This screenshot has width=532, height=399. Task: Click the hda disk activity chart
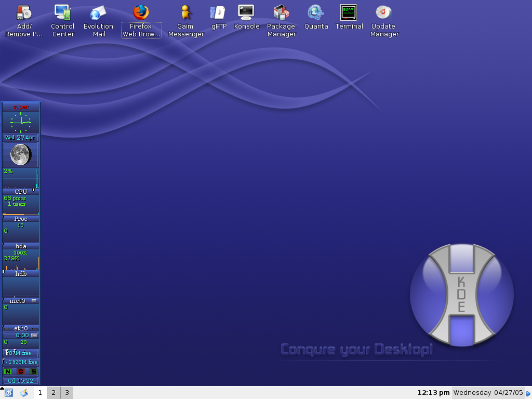(x=21, y=260)
